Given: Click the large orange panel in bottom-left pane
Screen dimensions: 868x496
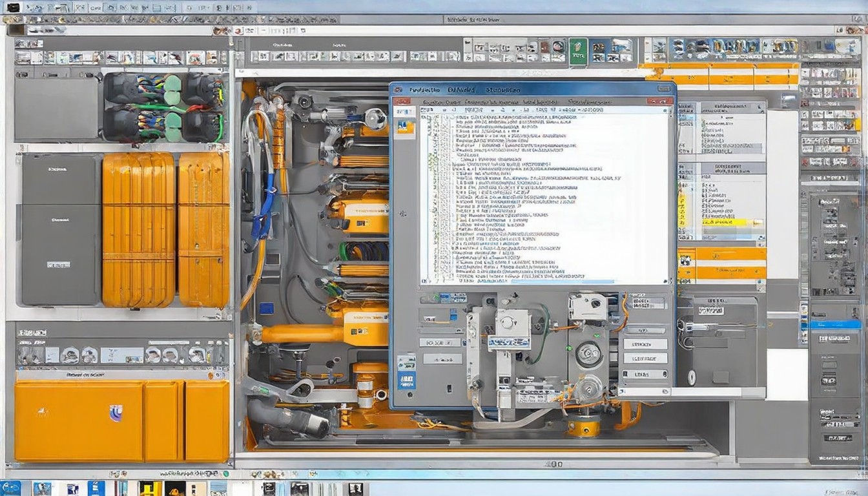Looking at the screenshot, I should (78, 420).
